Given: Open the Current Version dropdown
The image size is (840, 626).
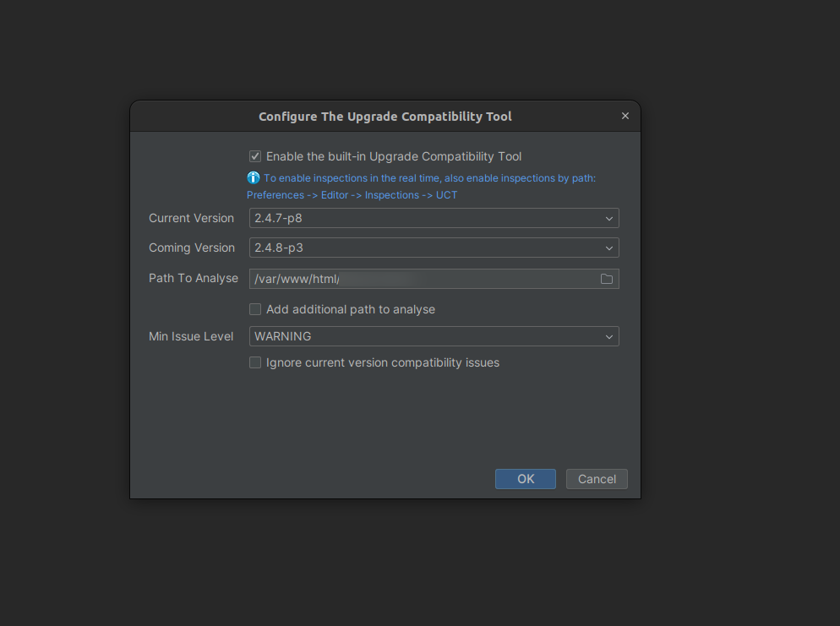Looking at the screenshot, I should [x=434, y=218].
